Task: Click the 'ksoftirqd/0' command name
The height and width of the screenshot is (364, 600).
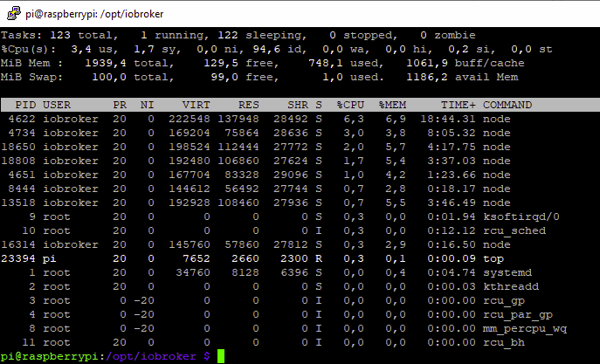Action: (521, 216)
